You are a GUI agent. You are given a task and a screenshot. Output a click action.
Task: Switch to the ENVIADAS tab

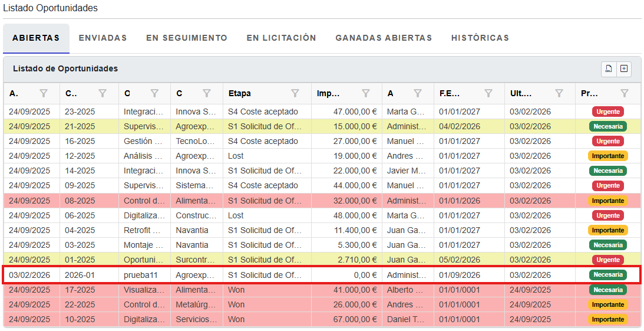[x=103, y=38]
